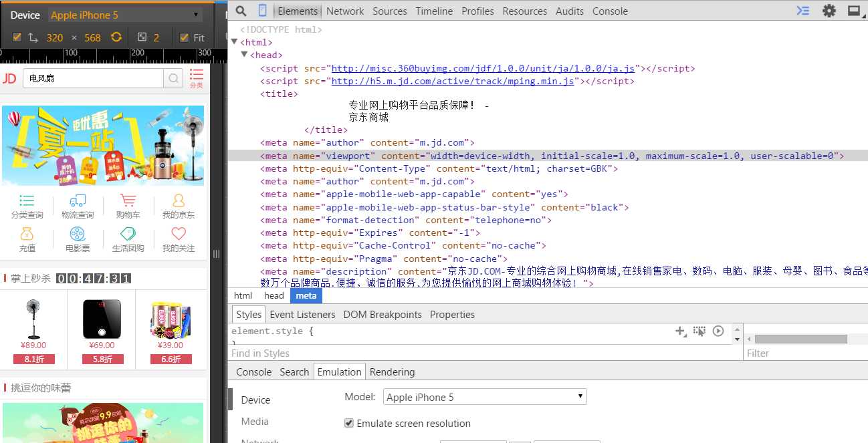Open the 分类 category menu icon
This screenshot has width=868, height=443.
(196, 78)
